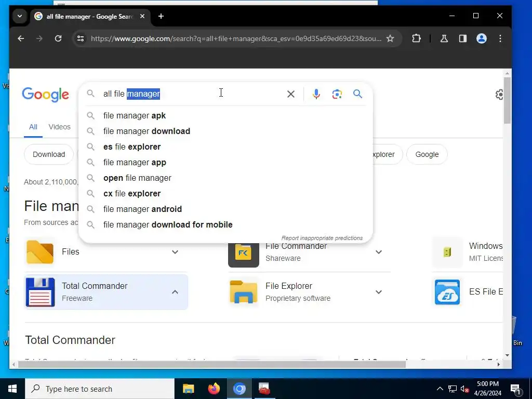Open the network tray icon
This screenshot has width=532, height=399.
pyautogui.click(x=453, y=389)
